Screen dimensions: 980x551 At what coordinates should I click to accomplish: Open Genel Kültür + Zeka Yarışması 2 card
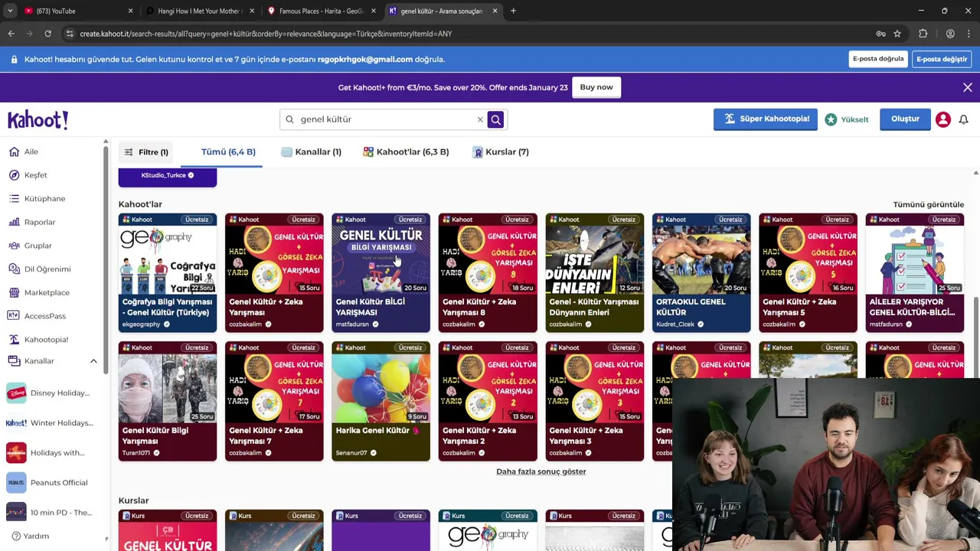[488, 402]
